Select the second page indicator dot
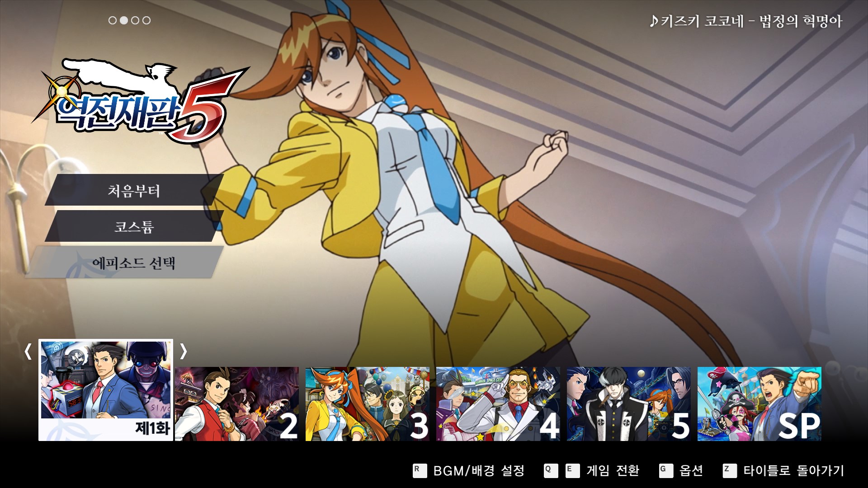868x488 pixels. point(123,20)
